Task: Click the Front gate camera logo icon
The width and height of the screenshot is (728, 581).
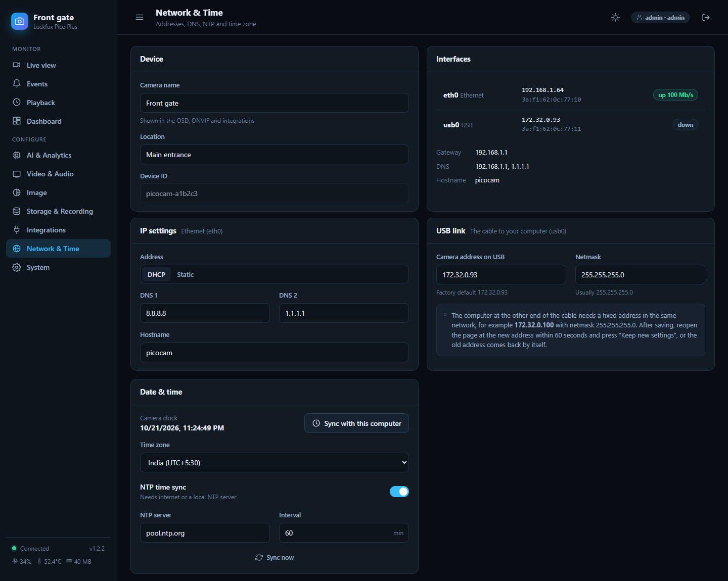Action: 20,21
